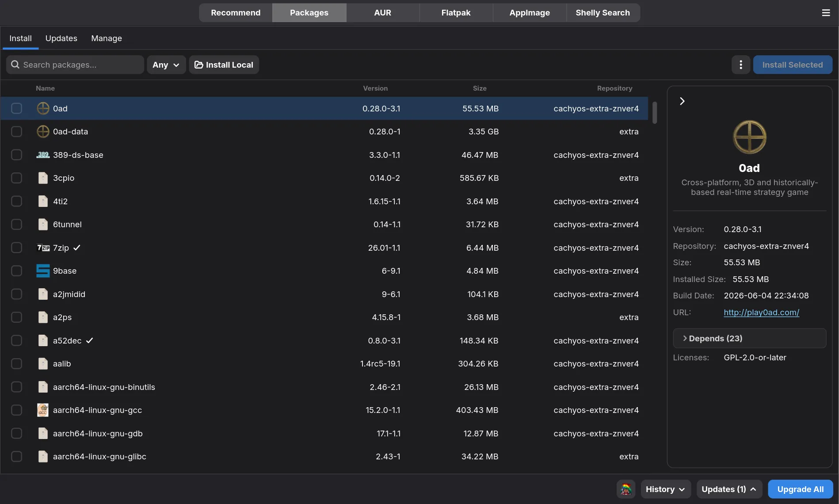Open the three-dot options menu
The image size is (839, 504).
pos(741,65)
